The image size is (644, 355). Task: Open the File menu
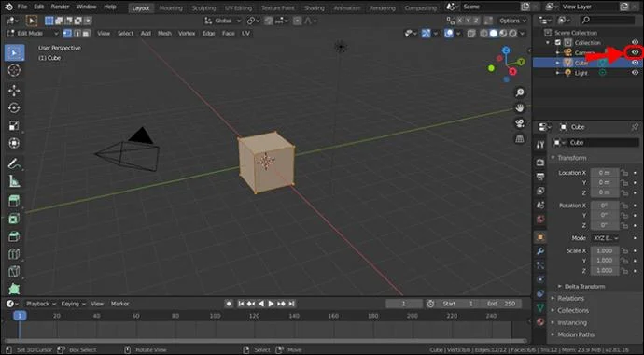click(x=22, y=7)
